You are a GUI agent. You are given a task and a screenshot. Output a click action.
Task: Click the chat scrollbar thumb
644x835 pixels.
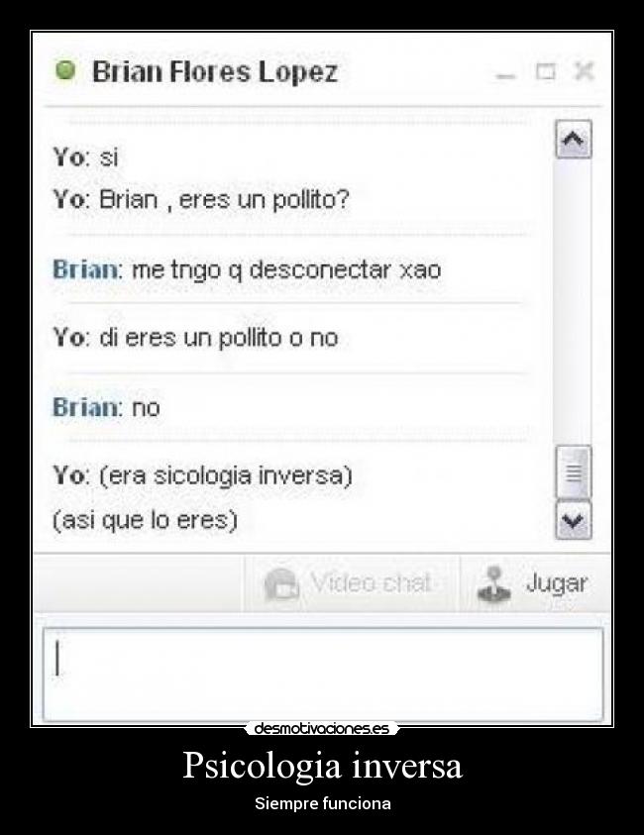(x=573, y=472)
